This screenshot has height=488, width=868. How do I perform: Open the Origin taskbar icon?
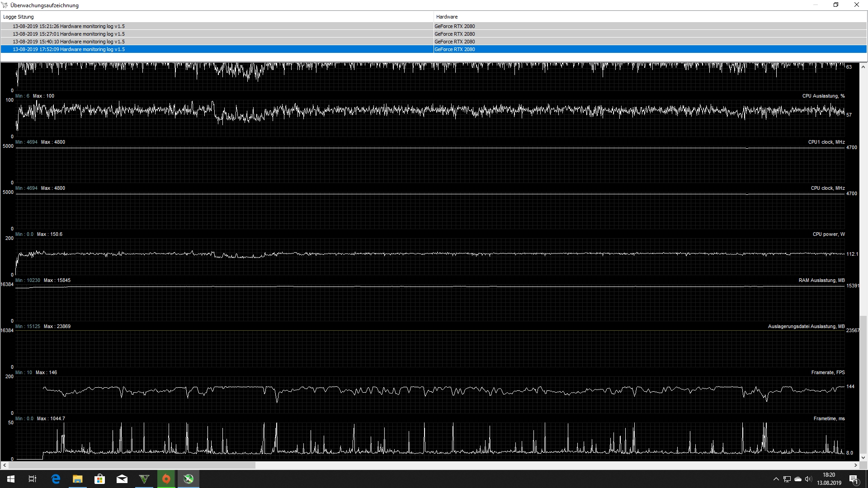[166, 479]
